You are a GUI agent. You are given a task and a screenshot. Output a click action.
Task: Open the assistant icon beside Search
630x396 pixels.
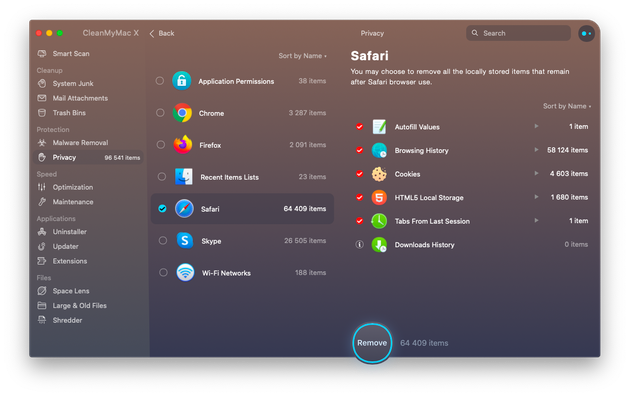[586, 33]
